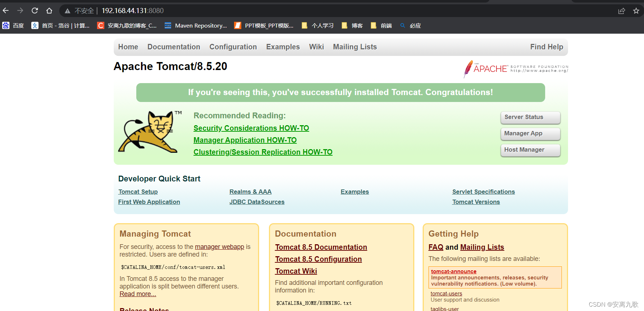Click the Recommended Reading heading
Screen dimensions: 644x311
240,115
